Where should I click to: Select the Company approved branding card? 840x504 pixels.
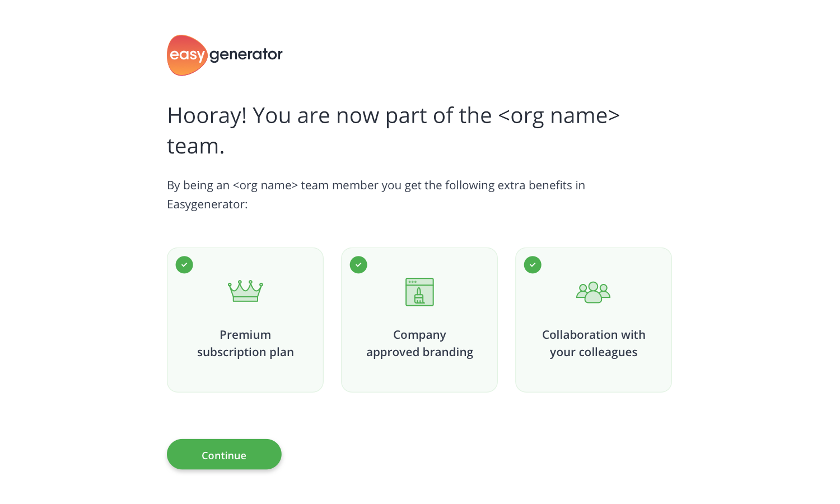(419, 320)
